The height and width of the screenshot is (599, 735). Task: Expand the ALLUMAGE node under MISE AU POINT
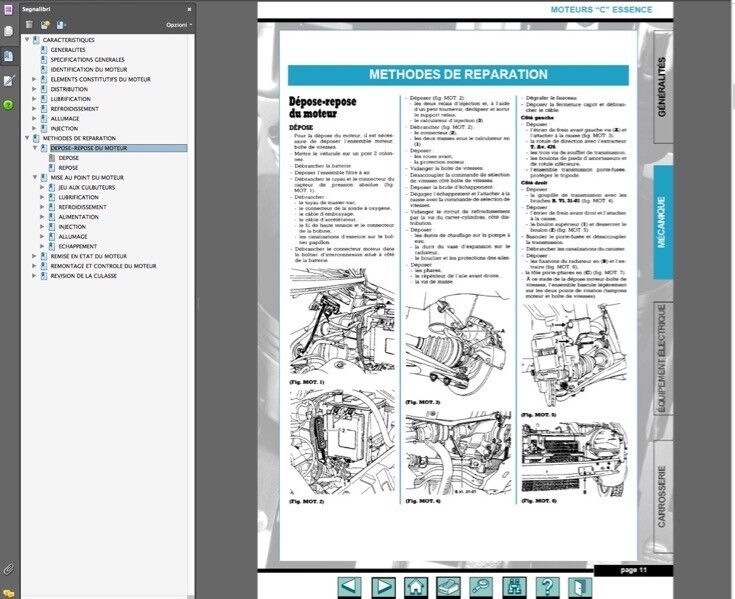tap(42, 237)
